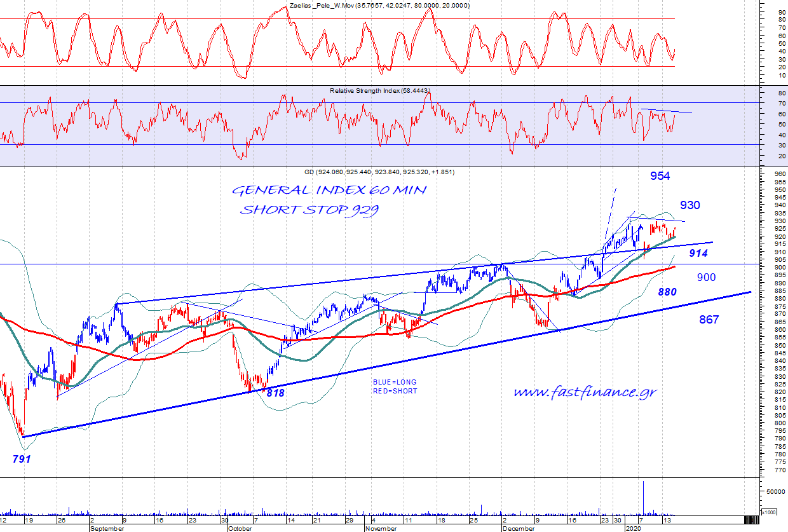Click the RED=SHORT legend text
This screenshot has width=788, height=532.
(x=395, y=391)
